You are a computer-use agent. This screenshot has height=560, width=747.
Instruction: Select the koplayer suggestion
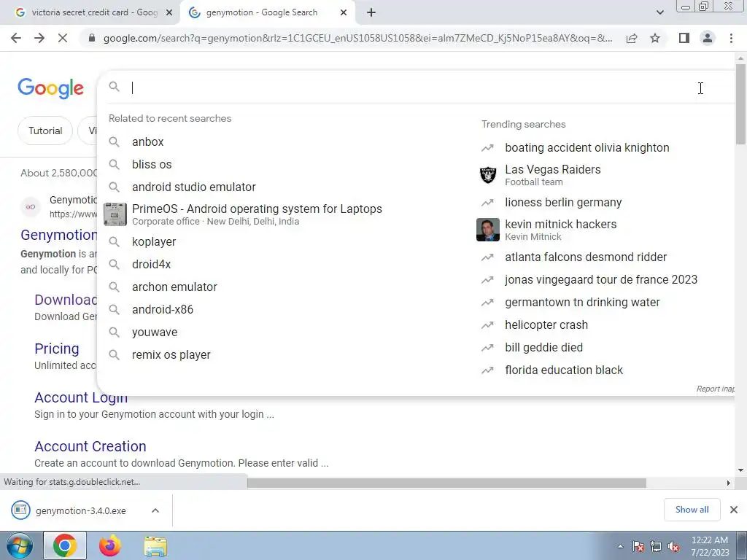[154, 242]
